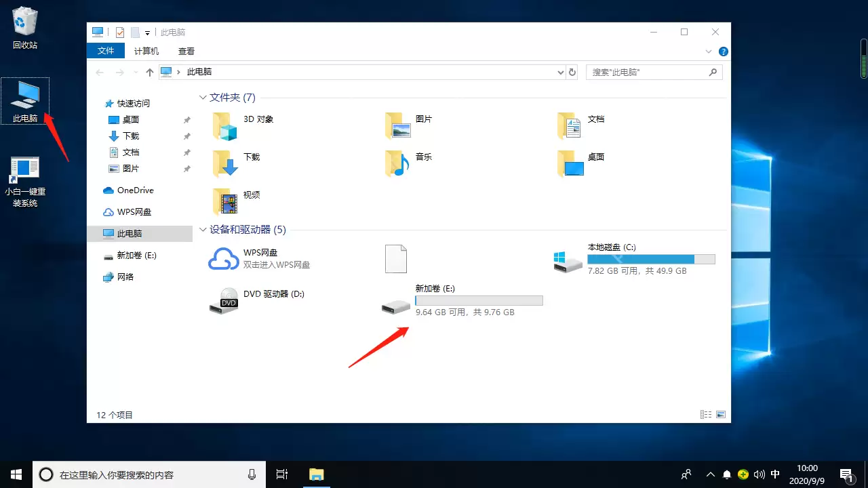Screen dimensions: 868x488
Task: Unpin 图片 from 快速访问
Action: click(186, 168)
